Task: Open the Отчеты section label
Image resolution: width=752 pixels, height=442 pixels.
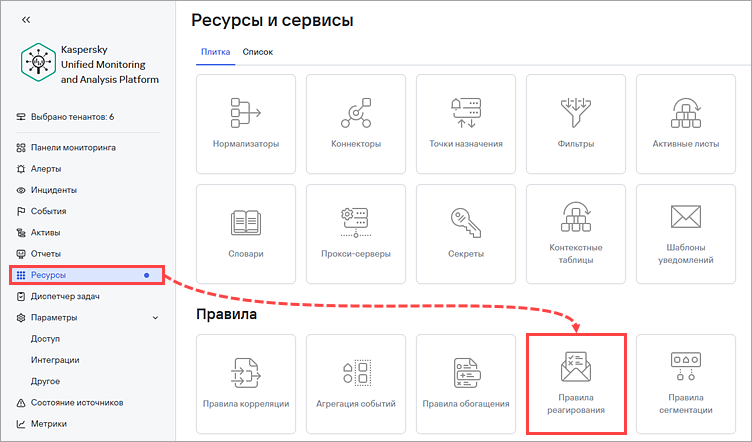Action: click(46, 254)
